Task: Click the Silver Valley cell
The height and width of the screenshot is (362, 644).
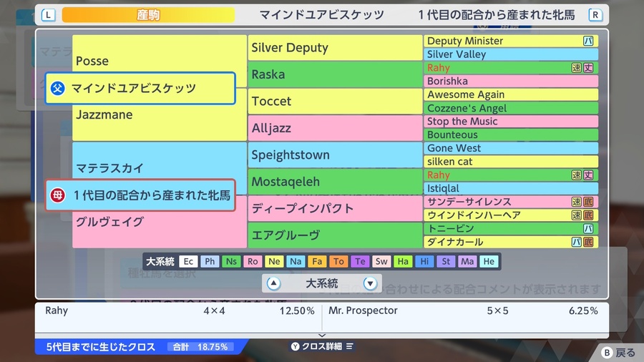Action: 511,54
